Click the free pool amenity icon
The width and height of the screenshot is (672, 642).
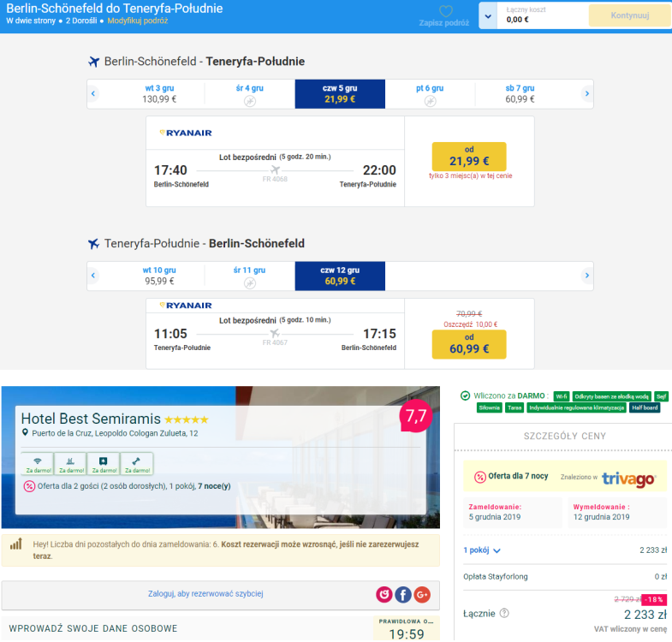click(x=71, y=462)
